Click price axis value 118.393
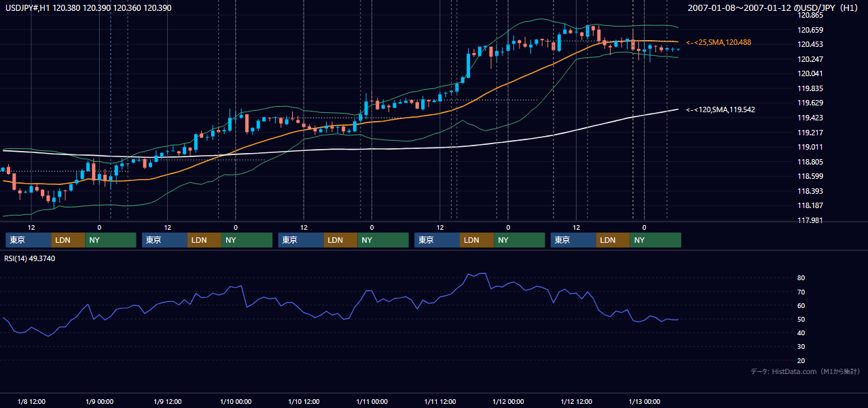Image resolution: width=868 pixels, height=408 pixels. pos(811,191)
